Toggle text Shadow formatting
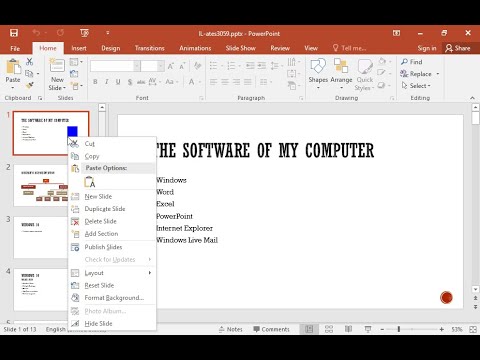 130,82
